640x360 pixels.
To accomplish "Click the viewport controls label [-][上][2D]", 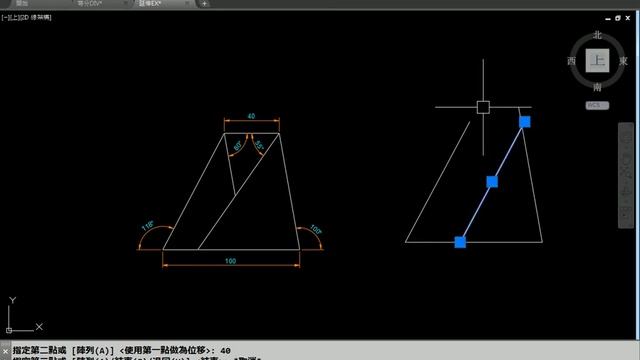I will pyautogui.click(x=27, y=18).
